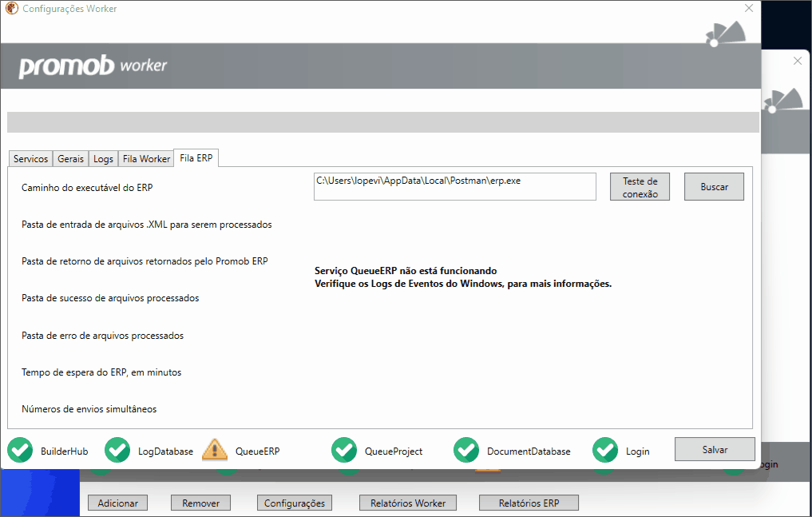
Task: Click the Configurações Worker title bar app icon
Action: (12, 8)
